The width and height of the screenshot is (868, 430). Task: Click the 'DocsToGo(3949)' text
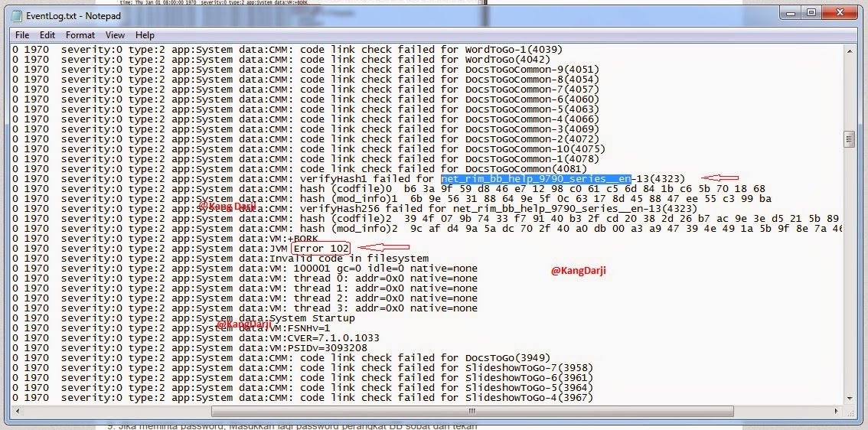(508, 358)
